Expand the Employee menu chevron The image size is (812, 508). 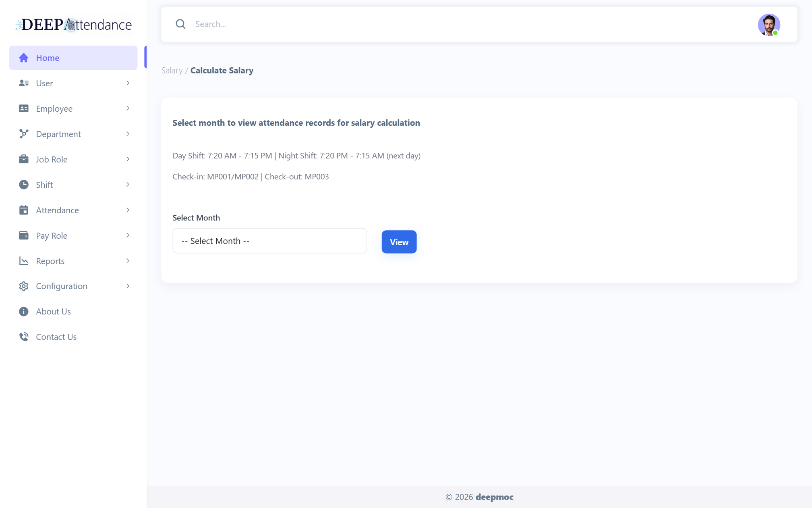coord(128,108)
